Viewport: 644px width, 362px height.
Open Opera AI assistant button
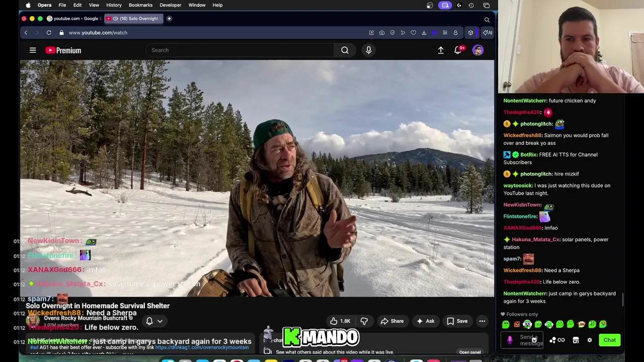point(488,33)
